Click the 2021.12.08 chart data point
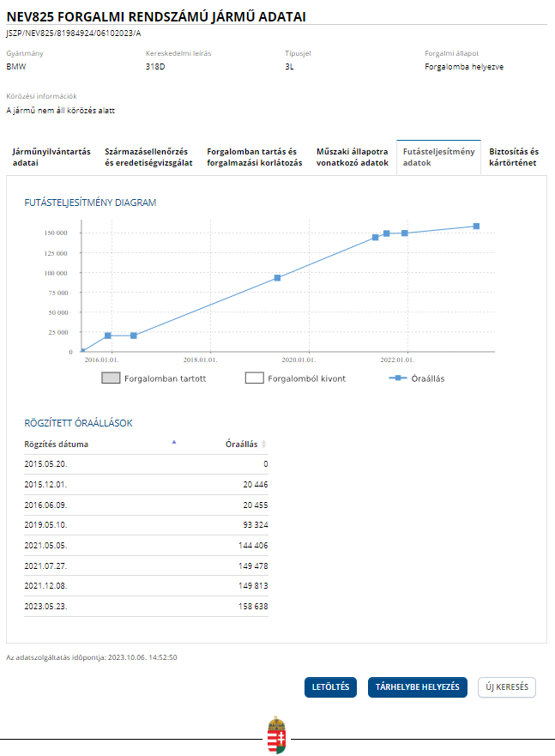 tap(405, 233)
